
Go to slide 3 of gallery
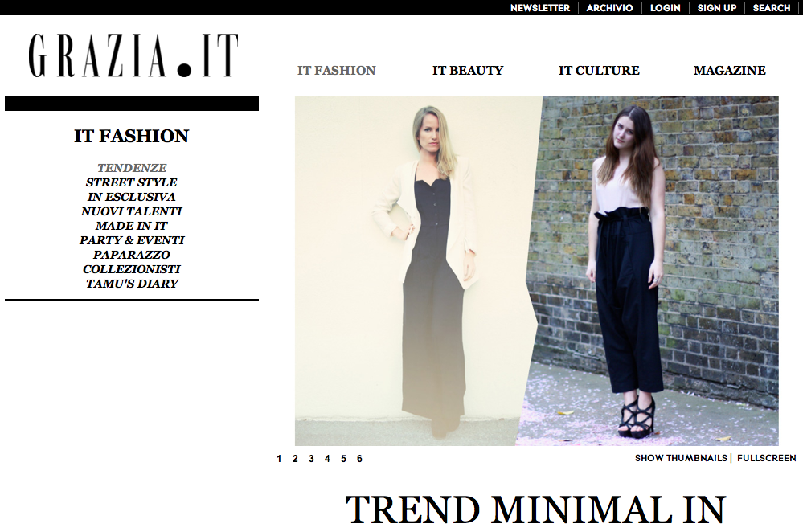311,459
